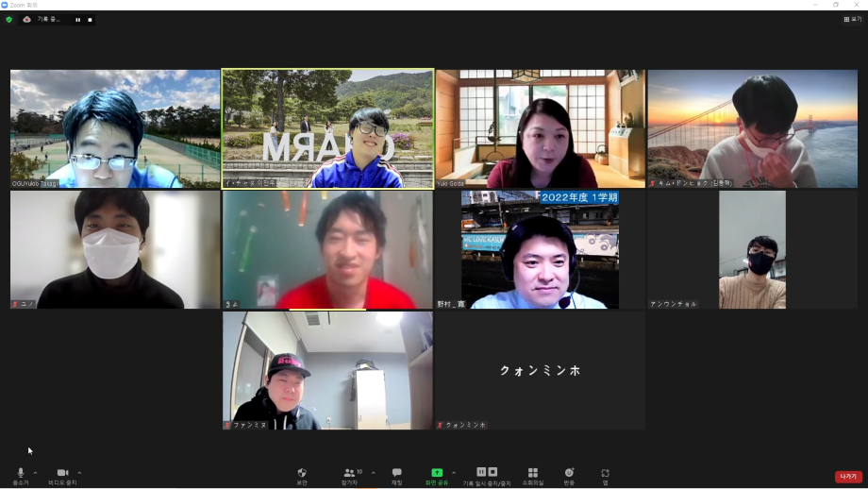Image resolution: width=868 pixels, height=489 pixels.
Task: Stop video with the camera button
Action: (x=62, y=474)
